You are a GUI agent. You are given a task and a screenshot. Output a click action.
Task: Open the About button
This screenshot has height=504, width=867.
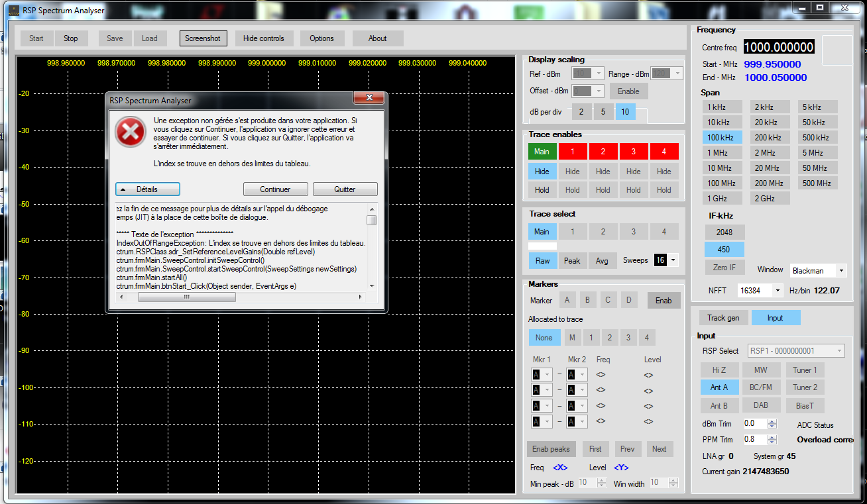tap(378, 38)
